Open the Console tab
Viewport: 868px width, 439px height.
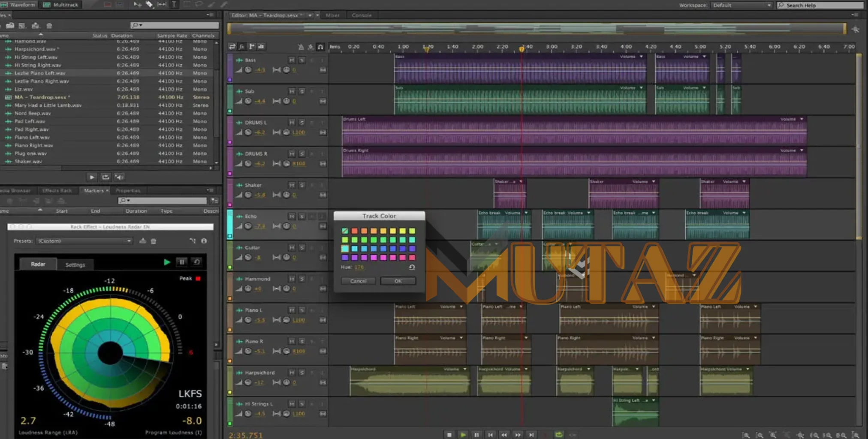point(362,15)
